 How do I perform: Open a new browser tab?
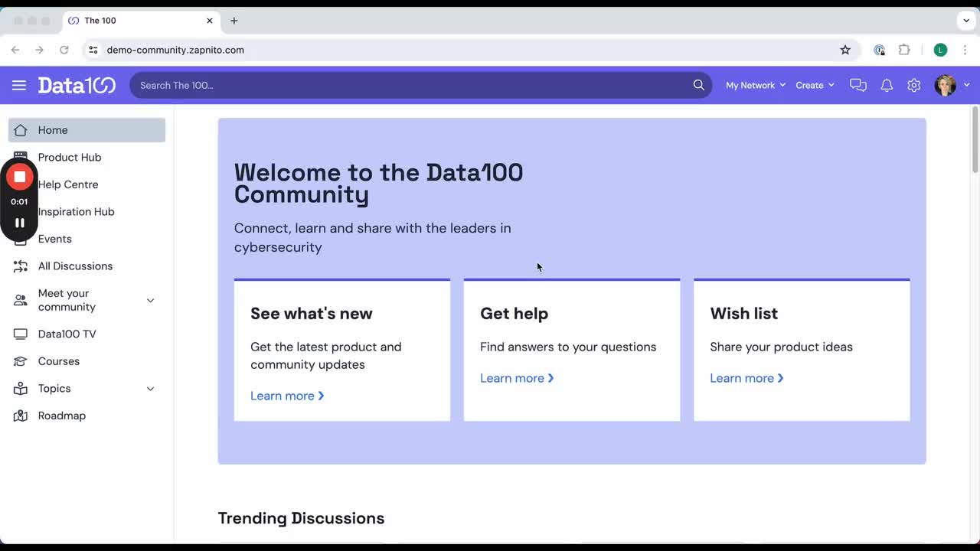coord(234,21)
